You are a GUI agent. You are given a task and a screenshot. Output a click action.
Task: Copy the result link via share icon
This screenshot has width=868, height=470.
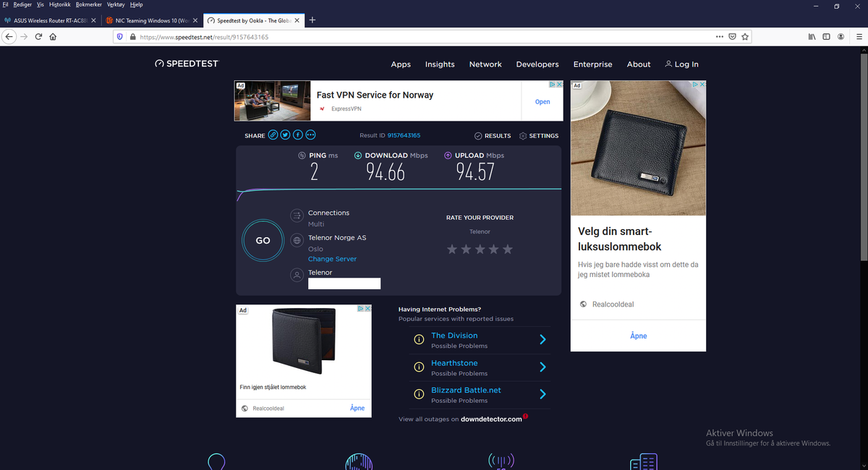tap(273, 135)
